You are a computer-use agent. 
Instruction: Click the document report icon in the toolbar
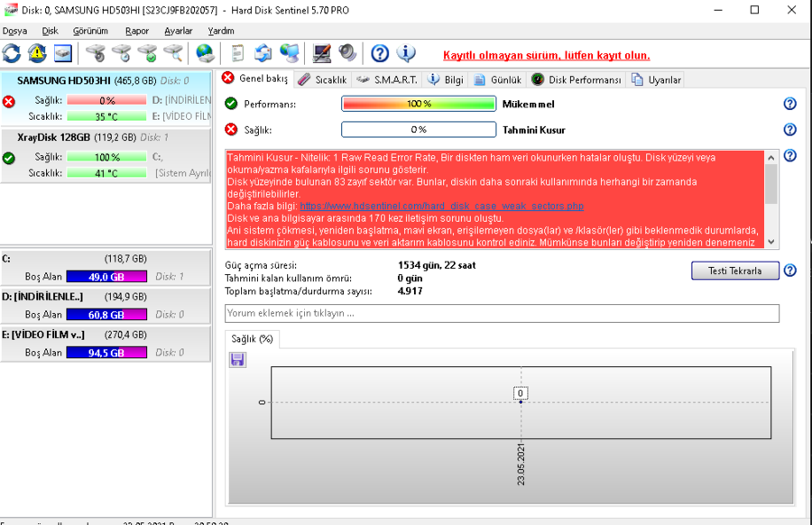(238, 53)
